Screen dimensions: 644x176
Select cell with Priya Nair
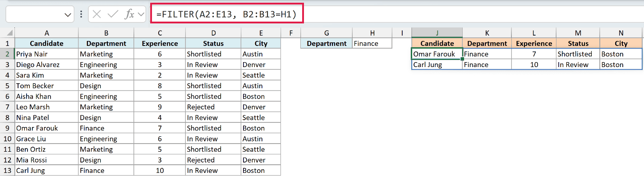[x=46, y=54]
